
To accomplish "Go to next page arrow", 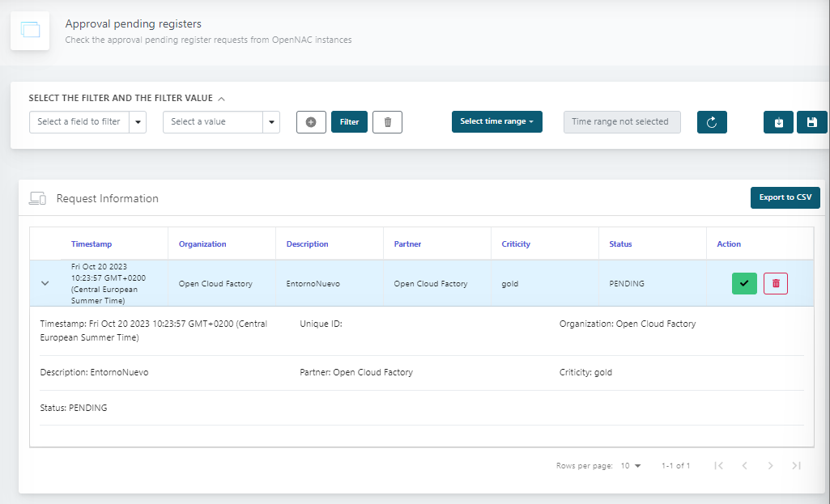I will pyautogui.click(x=770, y=466).
